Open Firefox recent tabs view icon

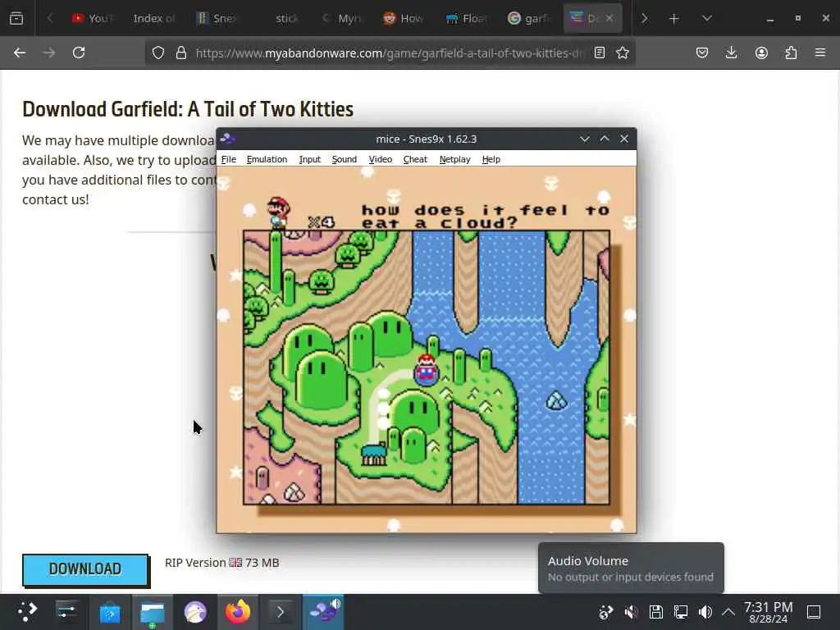point(16,18)
